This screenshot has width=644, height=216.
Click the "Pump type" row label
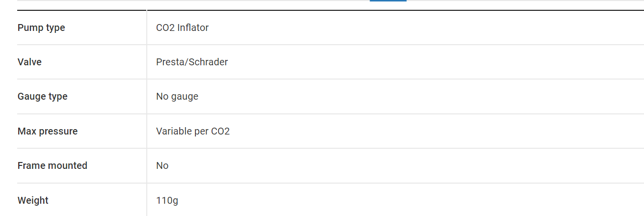click(x=41, y=28)
